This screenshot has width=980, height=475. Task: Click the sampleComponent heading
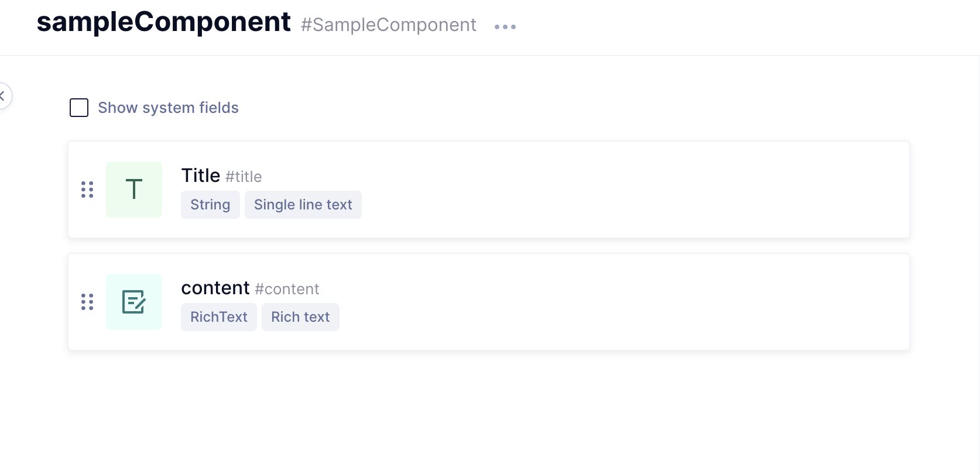tap(163, 22)
